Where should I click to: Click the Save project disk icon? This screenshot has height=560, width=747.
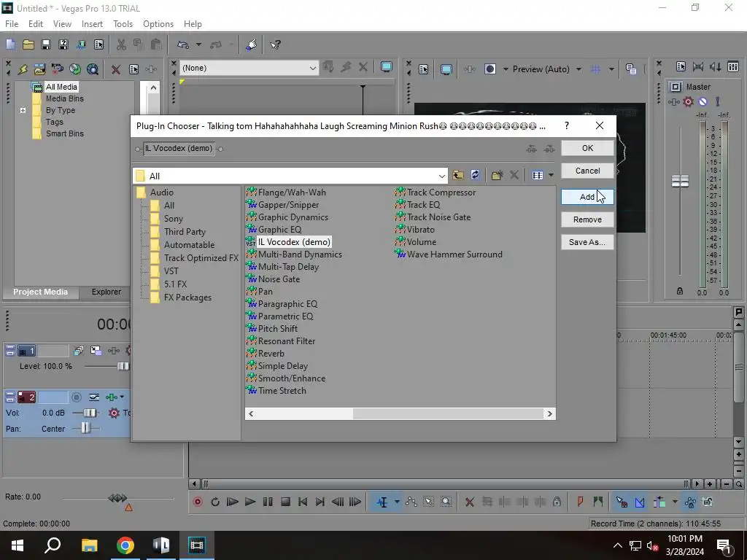coord(46,44)
